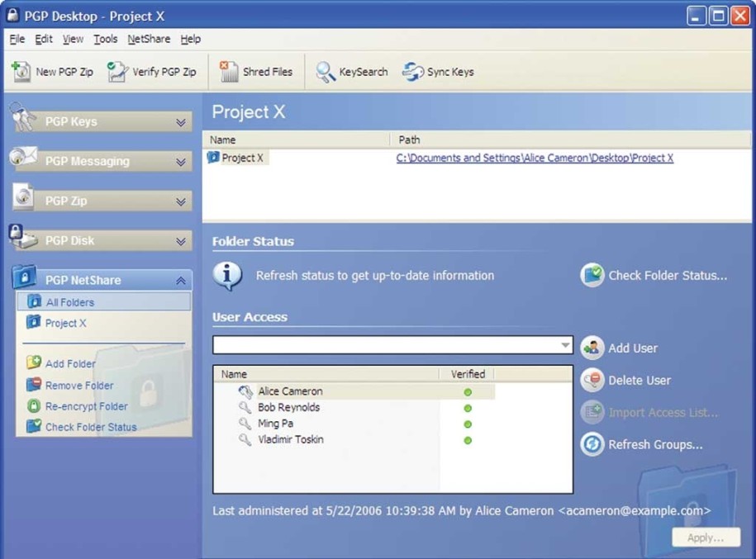
Task: Click the Add Folder icon
Action: [34, 362]
